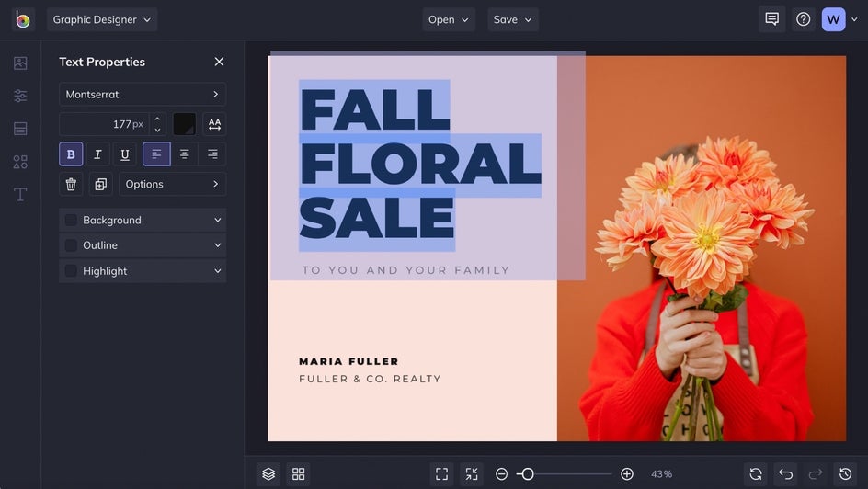Open the text Options menu
The height and width of the screenshot is (489, 868).
click(x=173, y=184)
